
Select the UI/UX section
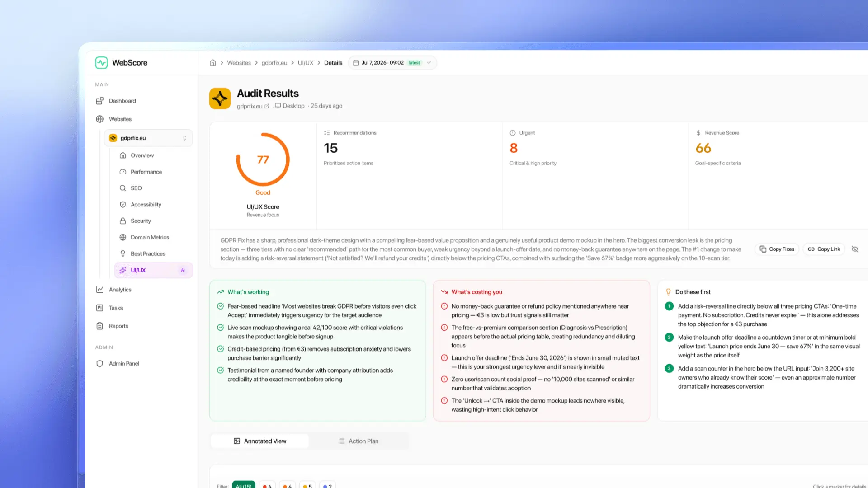point(154,270)
